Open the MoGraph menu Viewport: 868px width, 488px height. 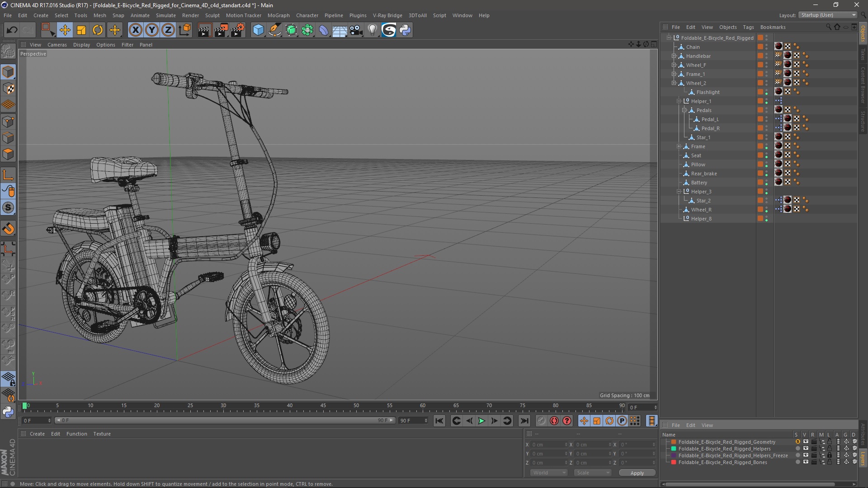(278, 15)
